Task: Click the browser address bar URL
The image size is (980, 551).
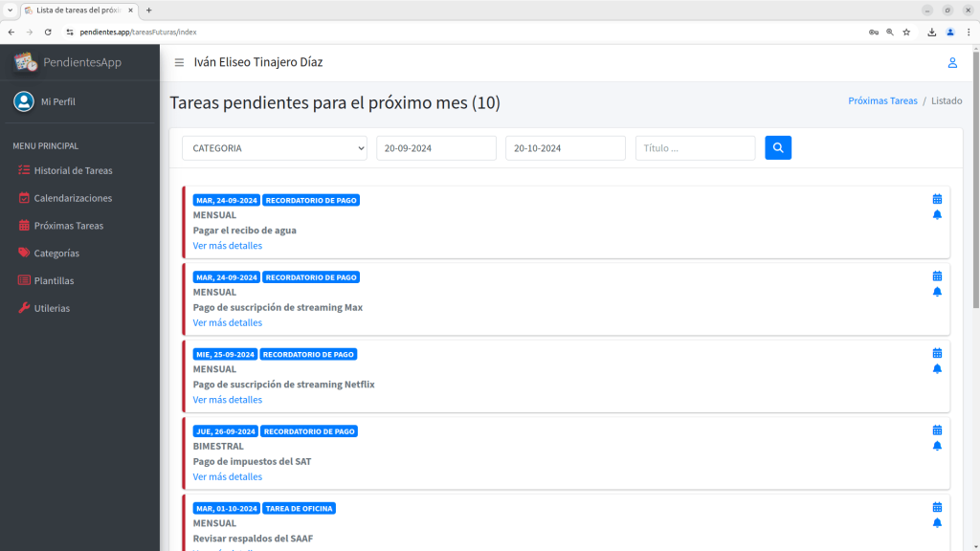Action: click(x=138, y=32)
